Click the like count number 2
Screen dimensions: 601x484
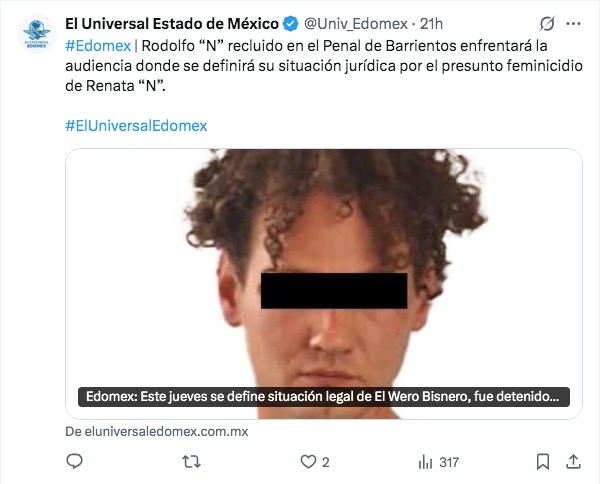[x=325, y=463]
